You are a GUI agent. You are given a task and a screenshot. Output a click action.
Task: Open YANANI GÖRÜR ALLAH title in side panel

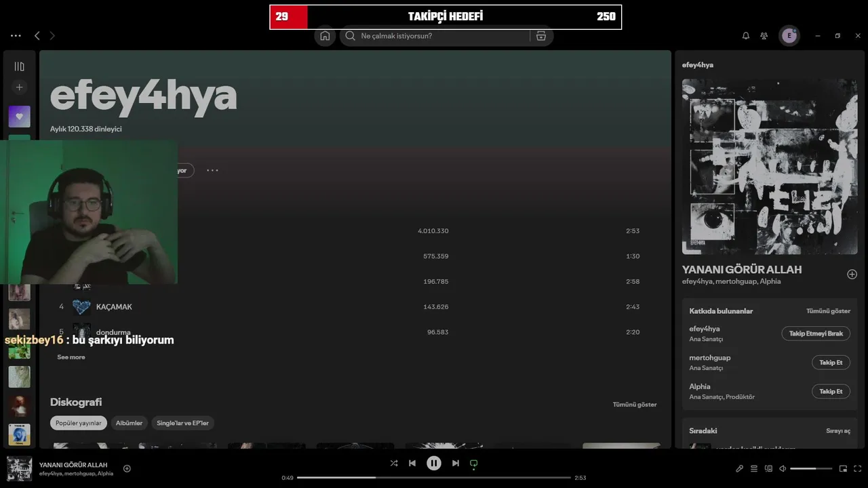742,270
